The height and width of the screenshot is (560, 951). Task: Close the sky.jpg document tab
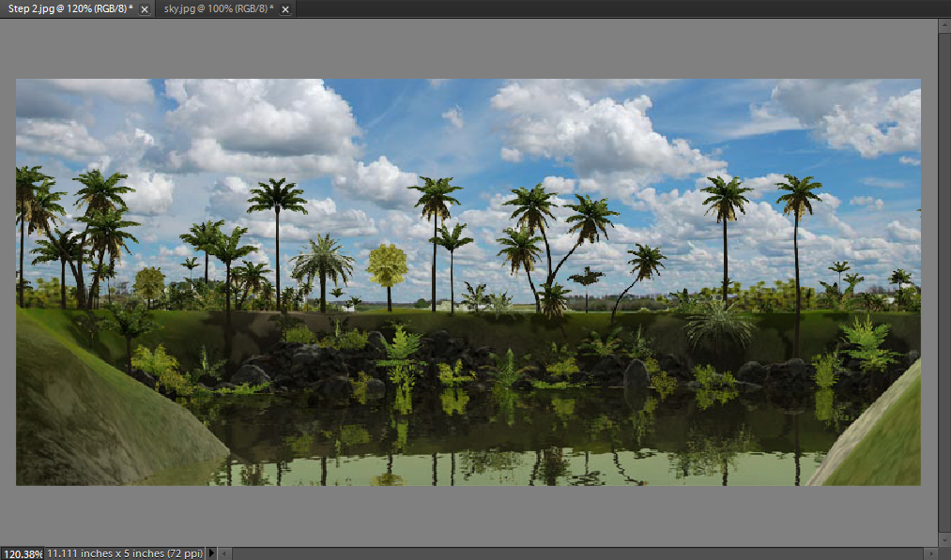pyautogui.click(x=285, y=9)
